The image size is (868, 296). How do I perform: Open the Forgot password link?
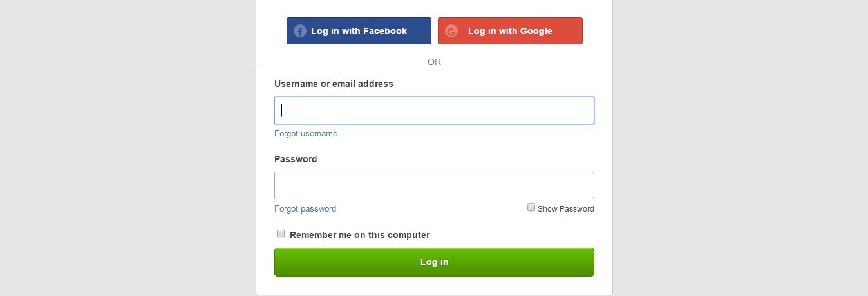pyautogui.click(x=305, y=209)
